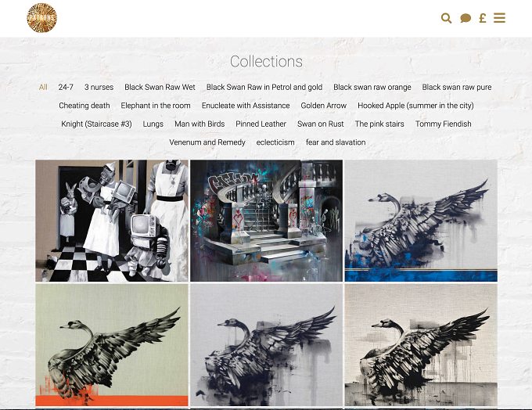Click the Patrons gold logo
532x410 pixels.
tap(41, 18)
